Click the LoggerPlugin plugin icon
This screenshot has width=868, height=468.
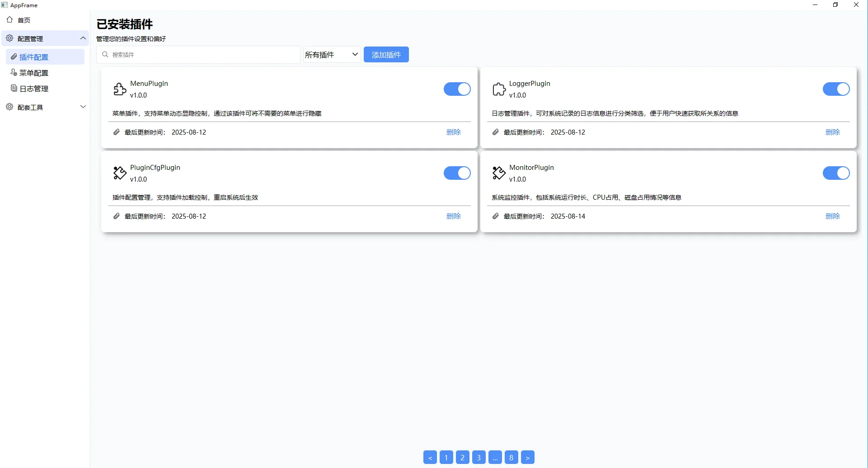point(498,89)
